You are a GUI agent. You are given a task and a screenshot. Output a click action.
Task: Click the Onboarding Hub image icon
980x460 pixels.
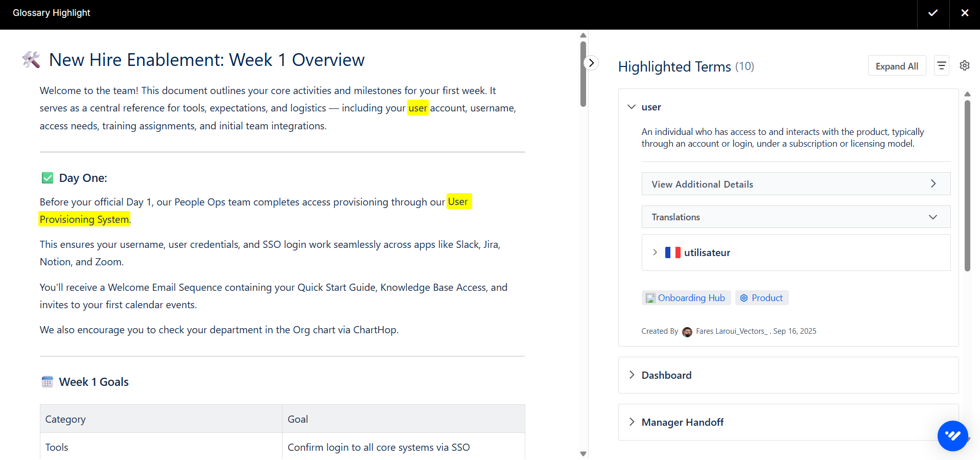pos(650,298)
